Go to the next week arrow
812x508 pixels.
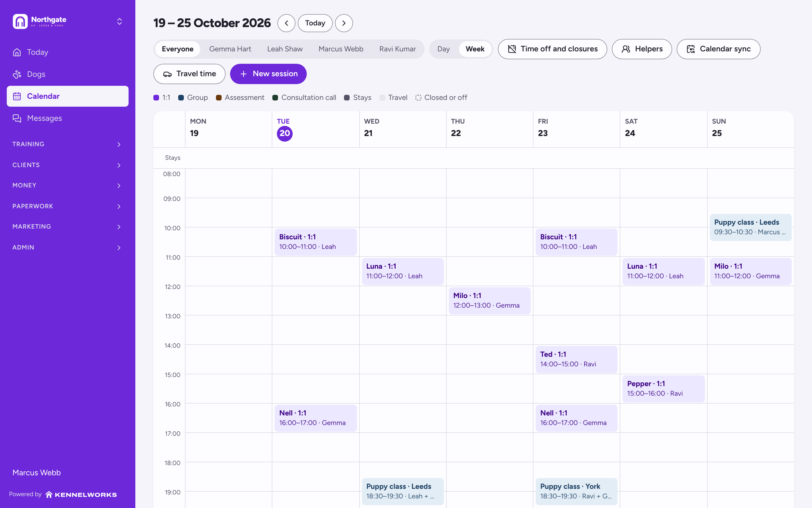point(344,23)
